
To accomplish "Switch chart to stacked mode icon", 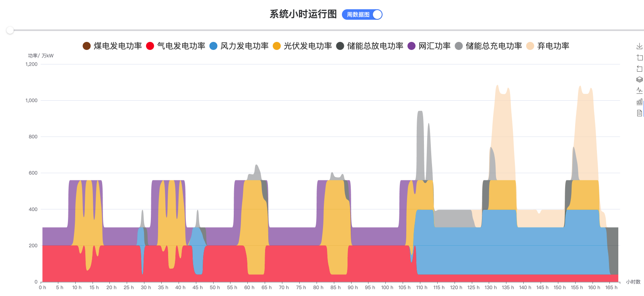I will tap(639, 80).
